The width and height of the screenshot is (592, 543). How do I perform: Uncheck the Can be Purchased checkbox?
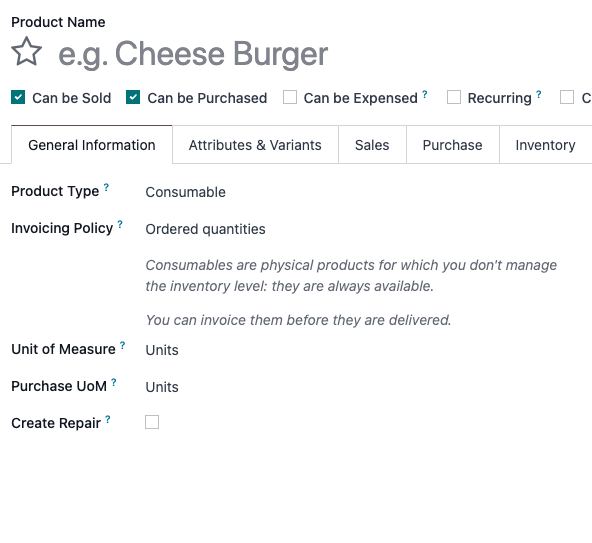[x=133, y=97]
